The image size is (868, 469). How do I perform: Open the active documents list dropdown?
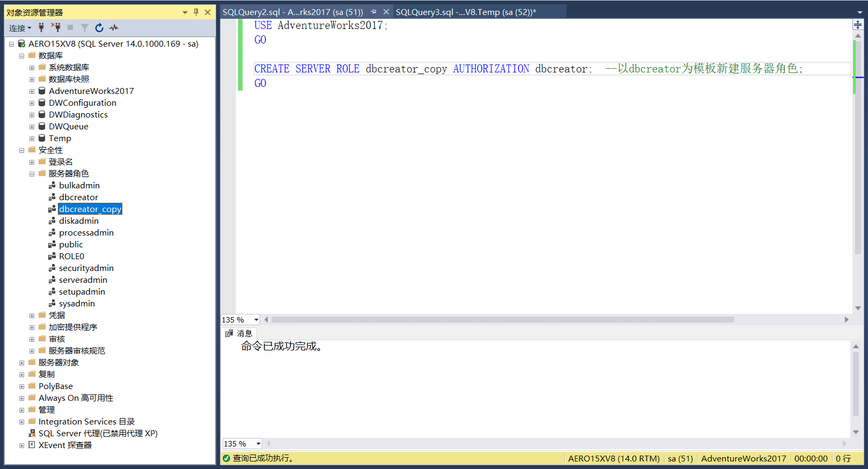[x=860, y=12]
